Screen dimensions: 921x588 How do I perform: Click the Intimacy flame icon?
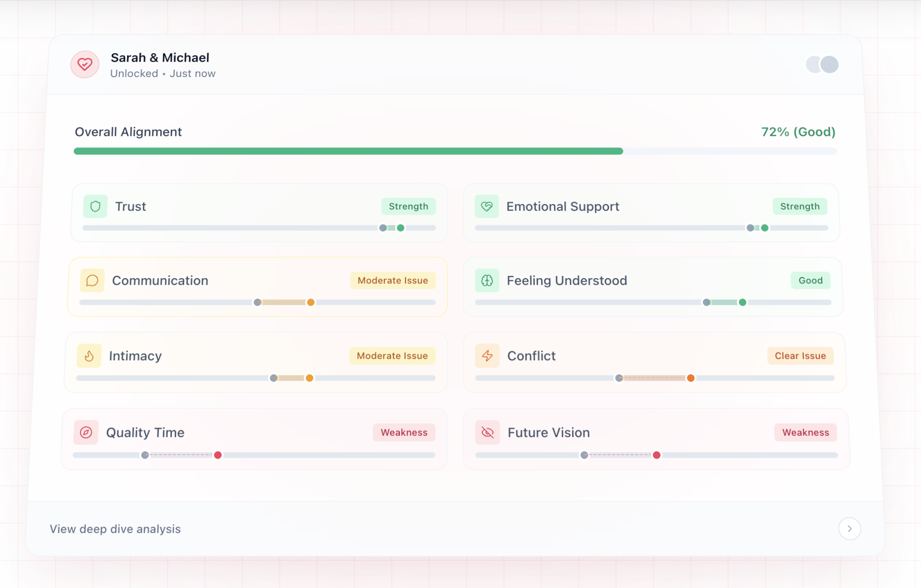(x=89, y=356)
